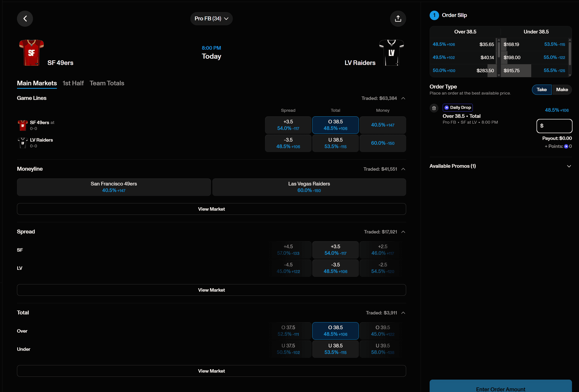Click the Under 38.5 order book header

pos(536,32)
